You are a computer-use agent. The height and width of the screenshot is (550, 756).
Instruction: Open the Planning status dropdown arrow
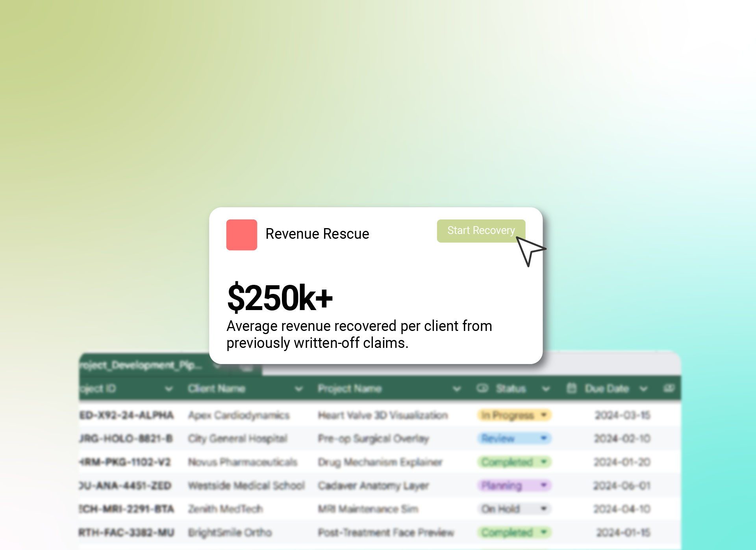point(544,485)
